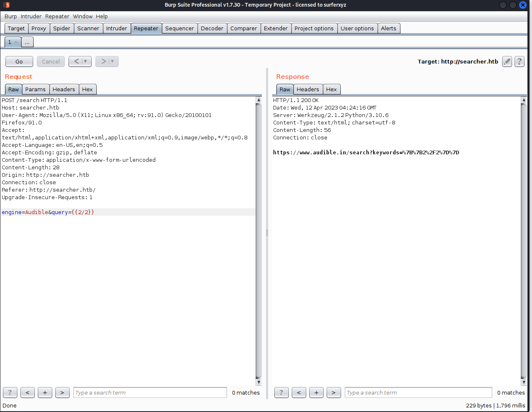Send the request with Go button
532x412 pixels.
click(19, 61)
